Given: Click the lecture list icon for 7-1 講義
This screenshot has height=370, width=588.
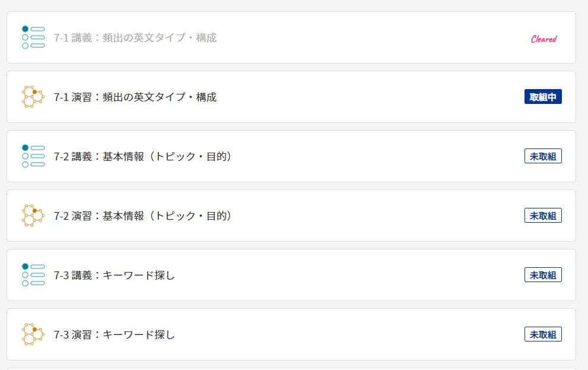Looking at the screenshot, I should (33, 37).
